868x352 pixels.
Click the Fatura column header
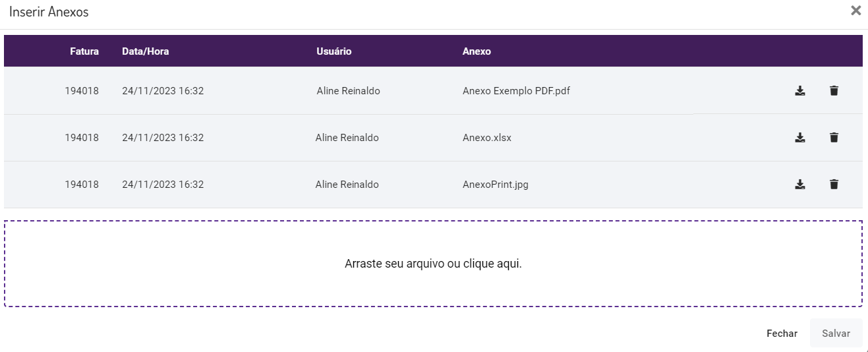(84, 51)
